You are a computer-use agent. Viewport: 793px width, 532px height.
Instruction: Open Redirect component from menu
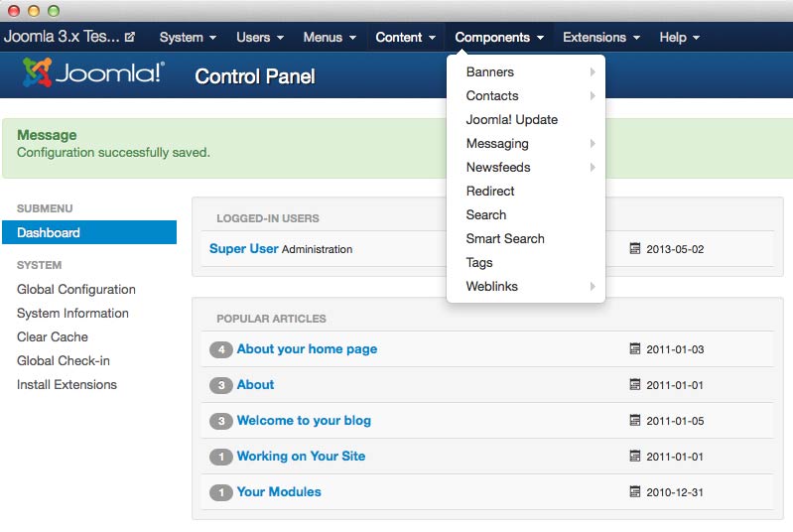pos(490,192)
